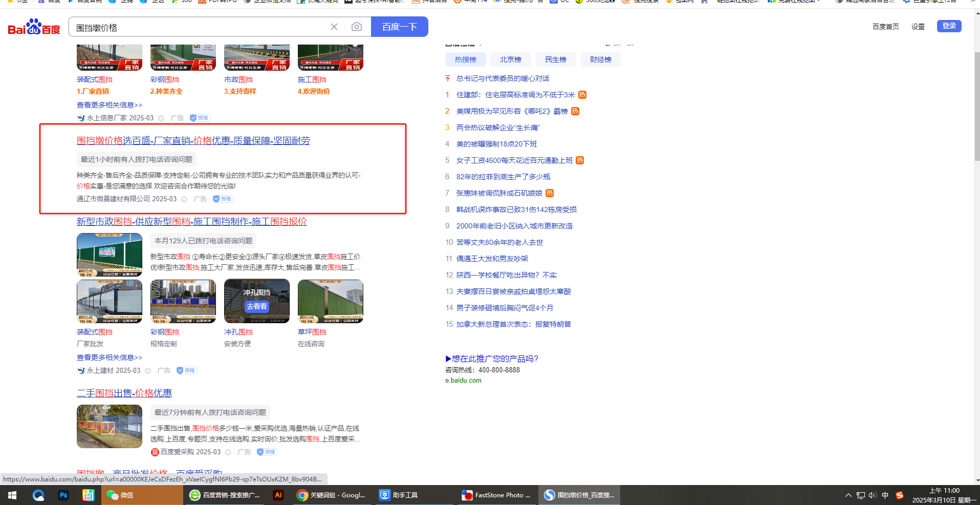
Task: Open hot topic 总书记与代表委员的暖心对话
Action: coord(503,78)
